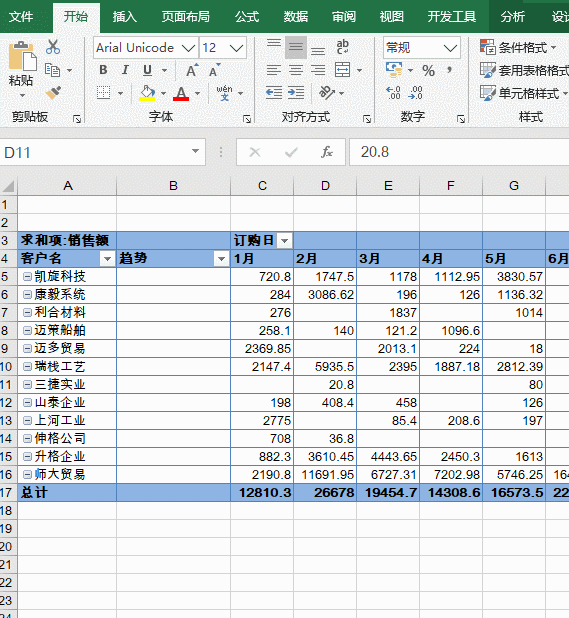This screenshot has height=618, width=569.
Task: Click the Copy icon
Action: [x=53, y=70]
